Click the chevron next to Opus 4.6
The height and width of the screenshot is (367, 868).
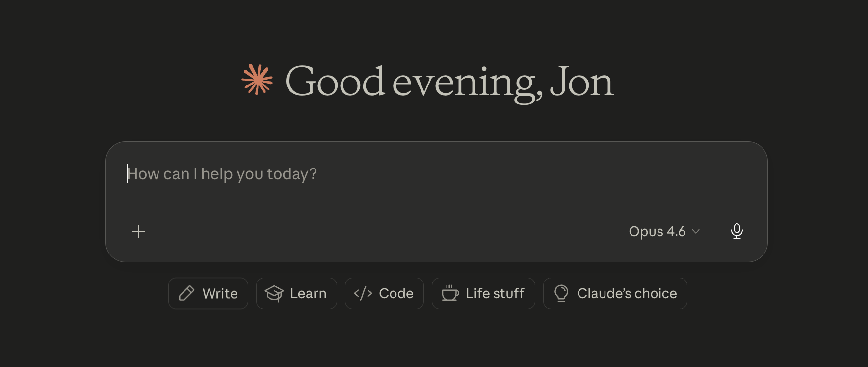[695, 231]
